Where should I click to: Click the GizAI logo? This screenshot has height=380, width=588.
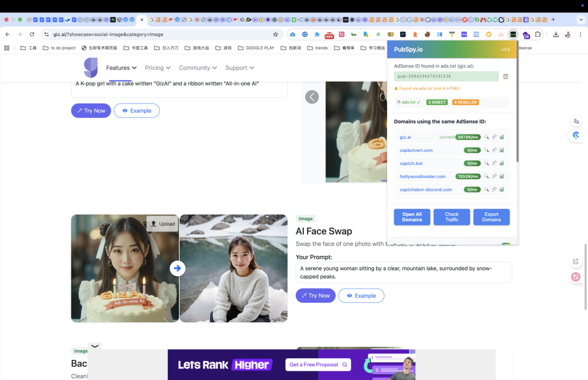pos(91,68)
